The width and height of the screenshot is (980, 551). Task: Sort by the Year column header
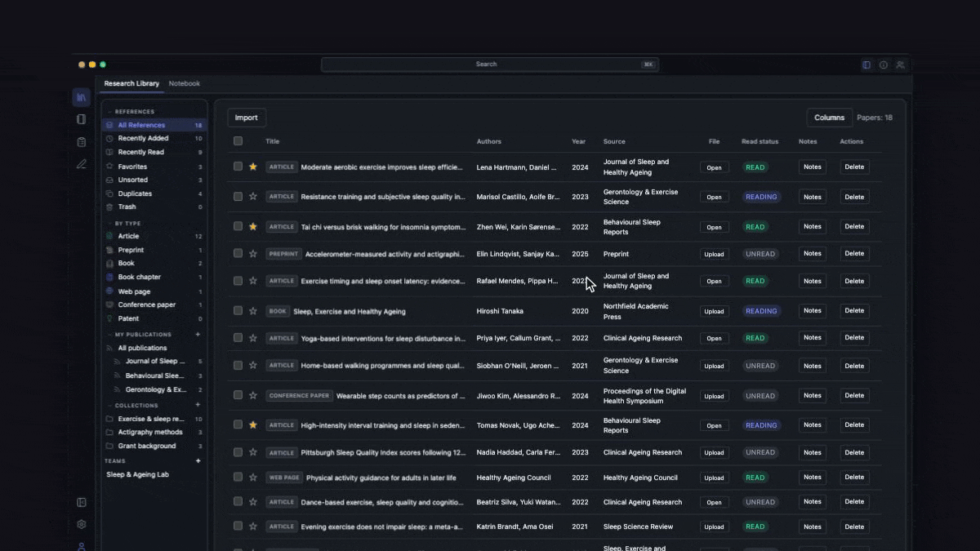click(x=579, y=142)
